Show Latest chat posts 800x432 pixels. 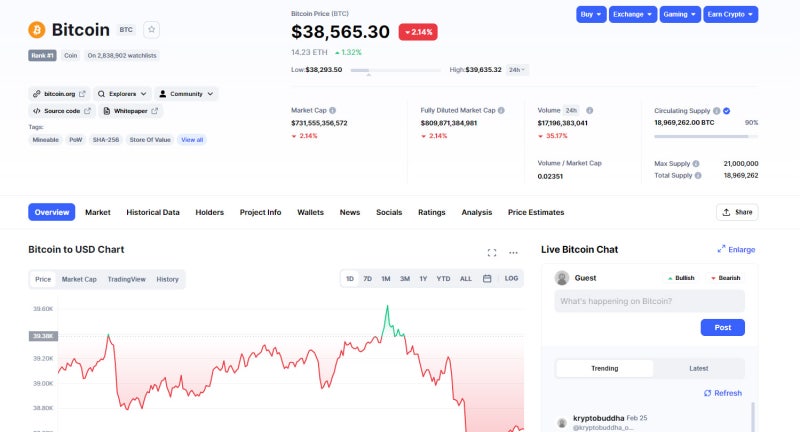pyautogui.click(x=698, y=368)
